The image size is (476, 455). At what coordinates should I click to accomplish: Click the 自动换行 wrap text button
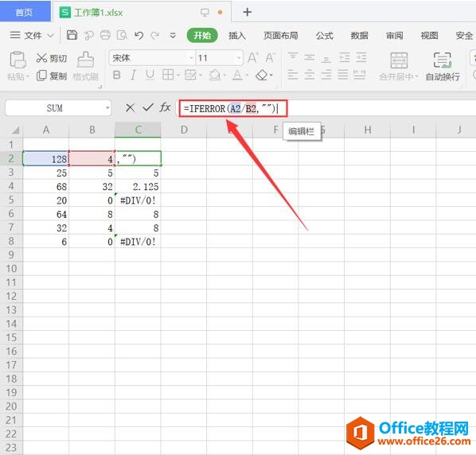coord(443,67)
